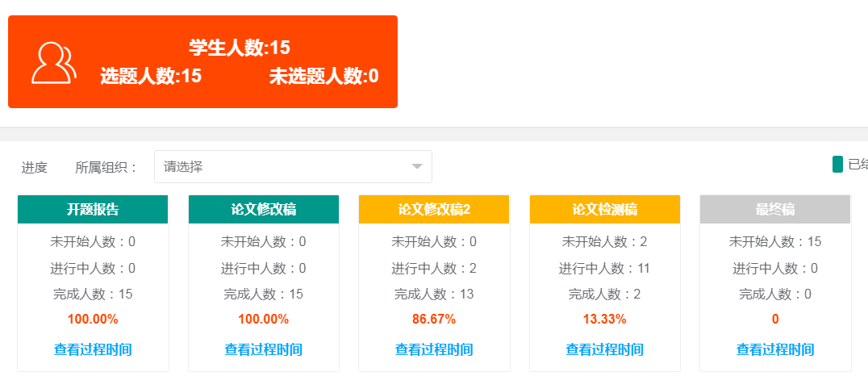Viewport: 868px width, 376px height.
Task: Open 查看过程时间 link under 论文修改稿
Action: pyautogui.click(x=263, y=349)
